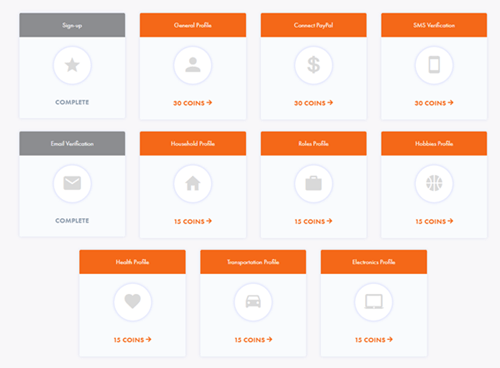Click COMPLETE text in Email Verification card
This screenshot has width=500, height=368.
(72, 221)
